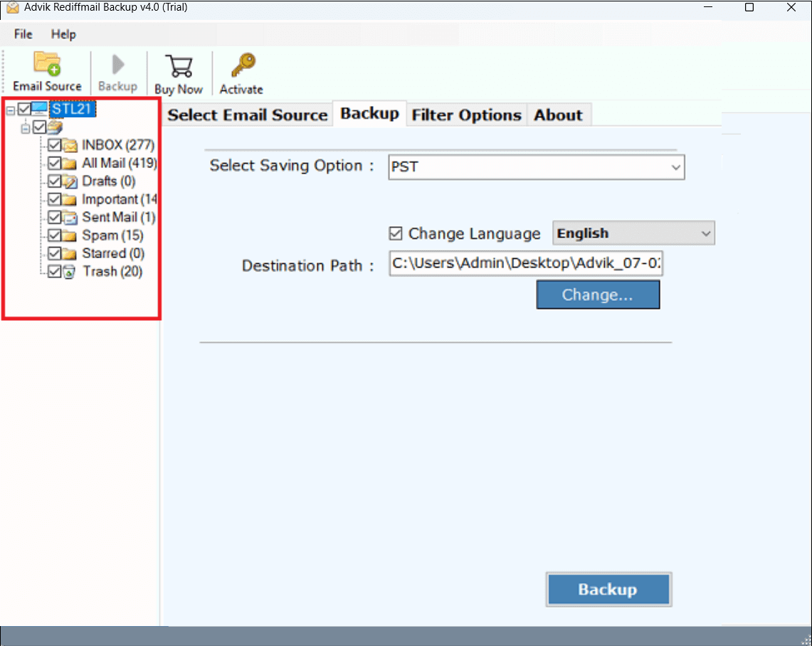Collapse the mailbox account tree node
The width and height of the screenshot is (812, 646).
(26, 128)
